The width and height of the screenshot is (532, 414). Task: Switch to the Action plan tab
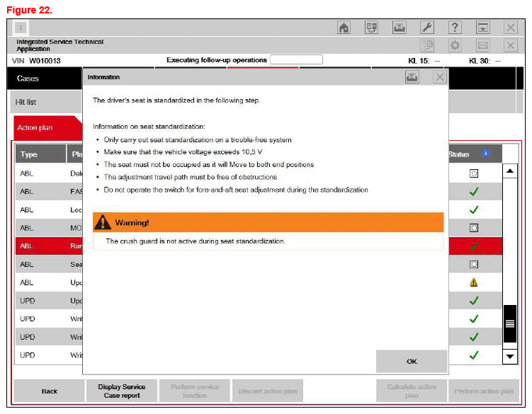[x=35, y=128]
